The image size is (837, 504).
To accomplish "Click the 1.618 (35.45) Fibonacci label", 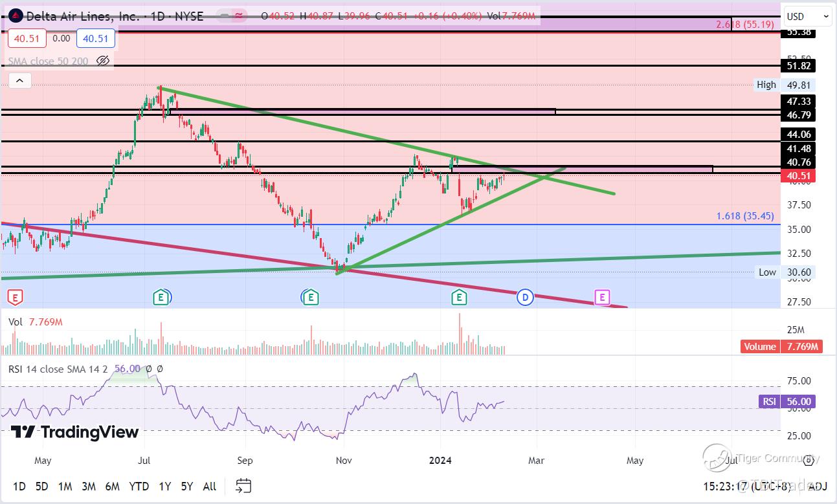I will 744,216.
